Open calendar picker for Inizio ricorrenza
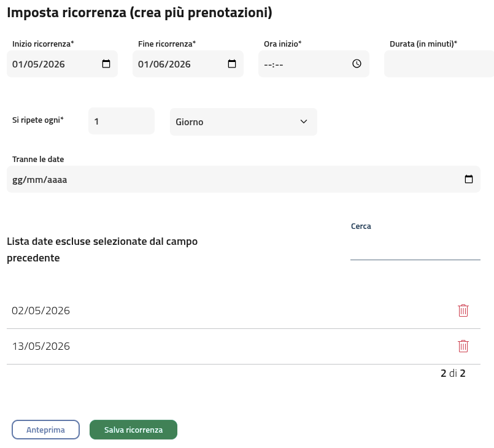 pyautogui.click(x=106, y=64)
